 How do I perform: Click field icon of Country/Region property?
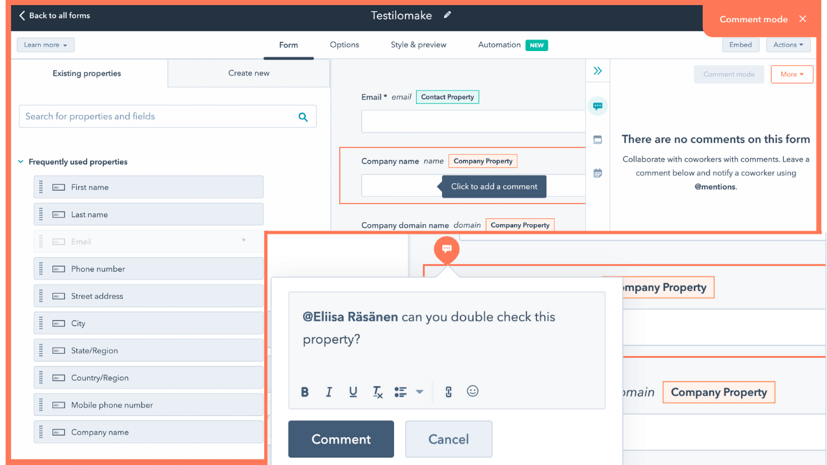point(59,378)
